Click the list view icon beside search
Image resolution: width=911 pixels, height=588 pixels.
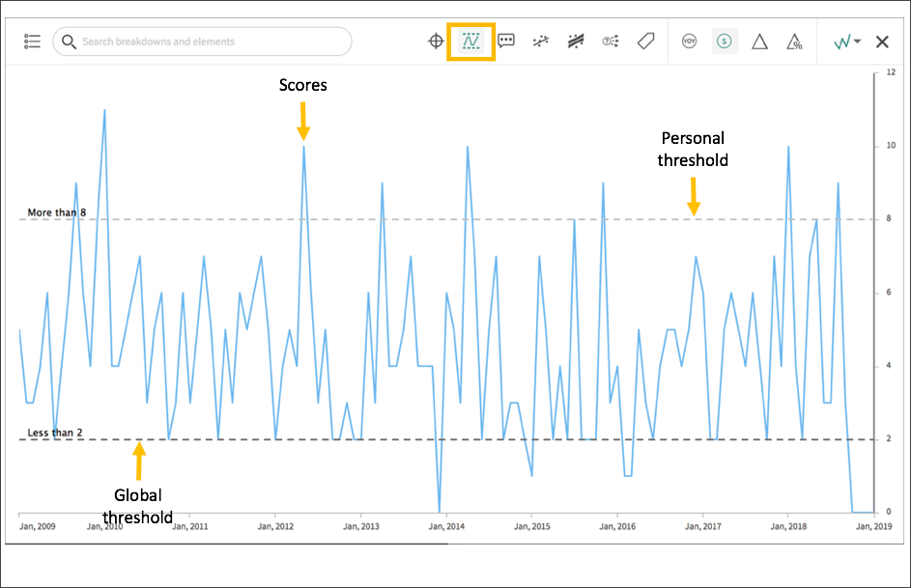pyautogui.click(x=32, y=41)
